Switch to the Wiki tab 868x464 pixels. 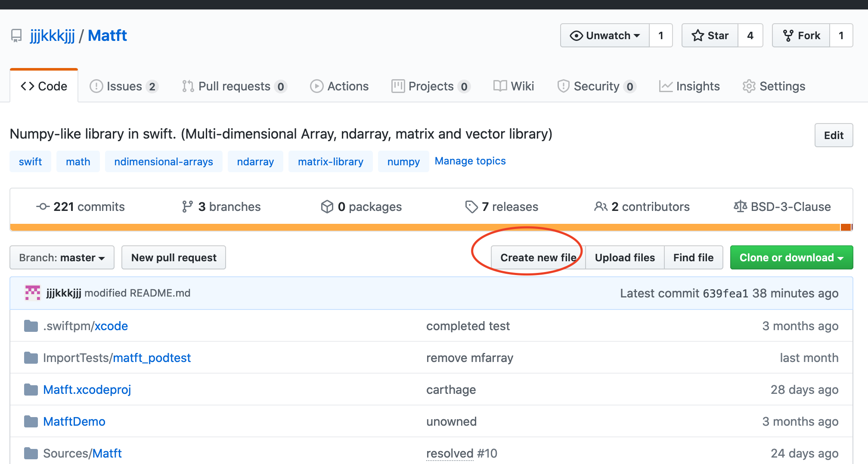click(514, 86)
